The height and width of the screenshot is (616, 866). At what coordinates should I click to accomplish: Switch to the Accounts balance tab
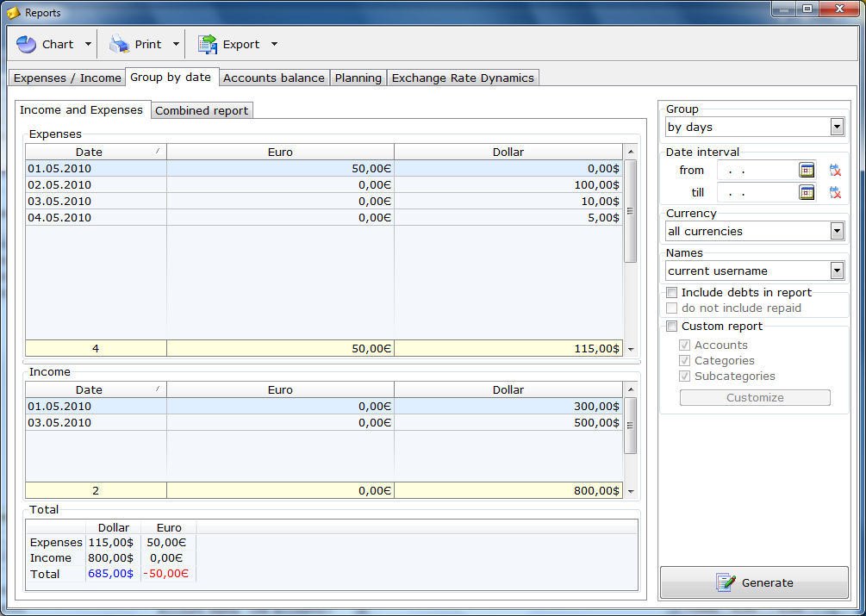tap(274, 78)
